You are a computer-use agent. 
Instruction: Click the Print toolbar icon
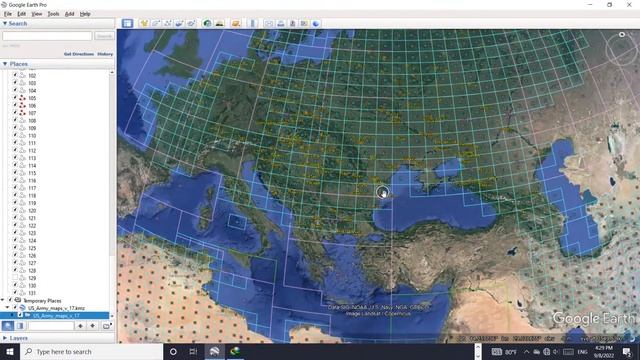click(x=280, y=23)
